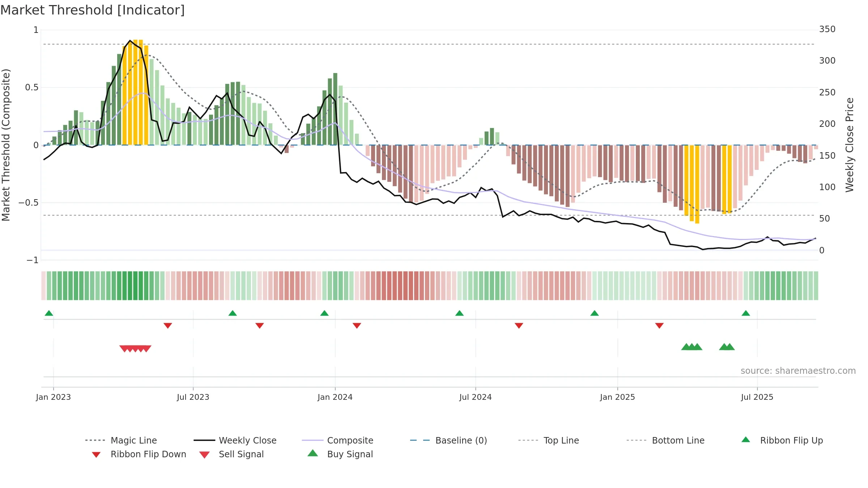The height and width of the screenshot is (488, 868).
Task: Click the Ribbon Flip Down marker shortly after Jan 2024
Action: coord(357,325)
